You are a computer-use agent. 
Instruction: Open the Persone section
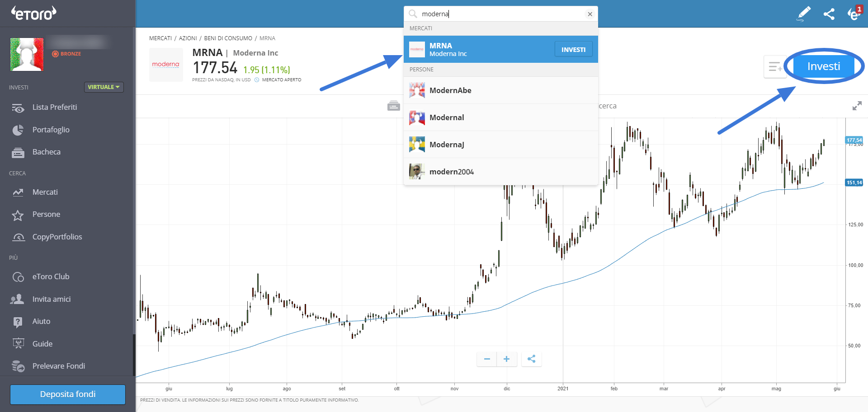pyautogui.click(x=46, y=215)
